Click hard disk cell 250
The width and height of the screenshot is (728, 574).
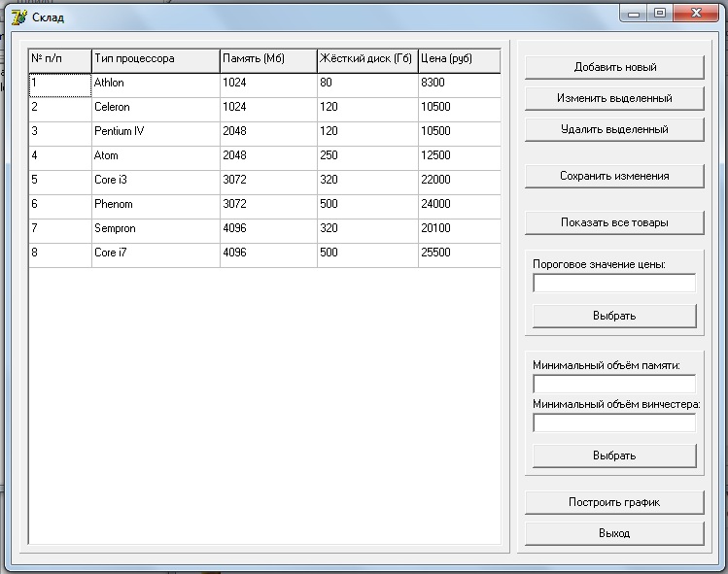(367, 158)
